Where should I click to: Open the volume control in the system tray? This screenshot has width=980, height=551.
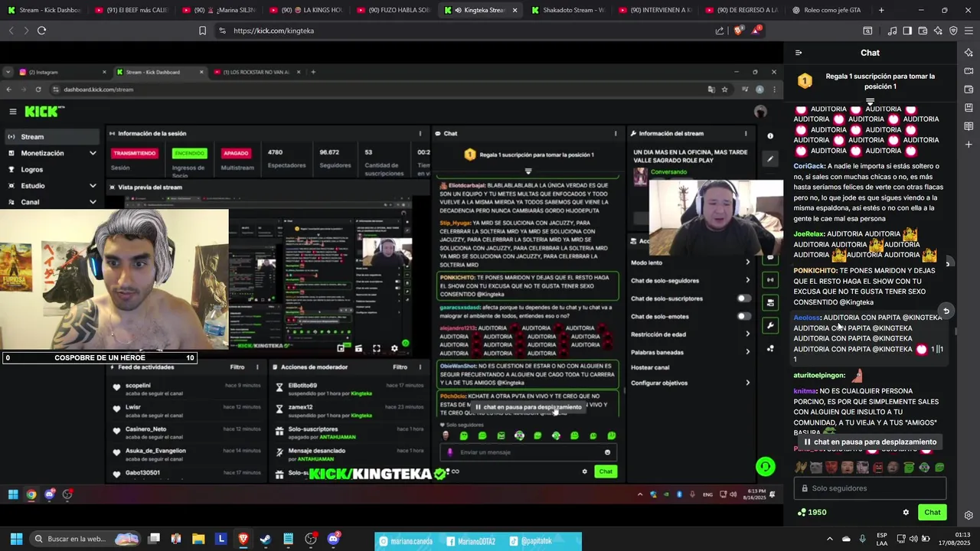[913, 539]
